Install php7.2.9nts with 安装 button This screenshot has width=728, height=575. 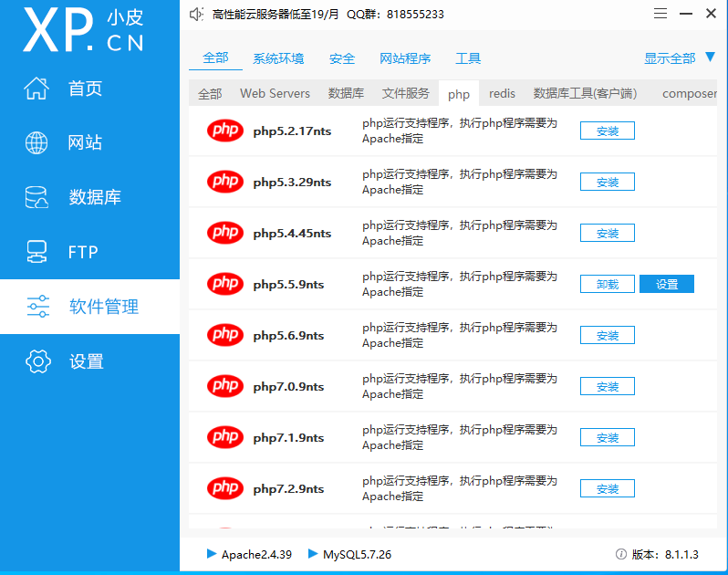pos(608,488)
